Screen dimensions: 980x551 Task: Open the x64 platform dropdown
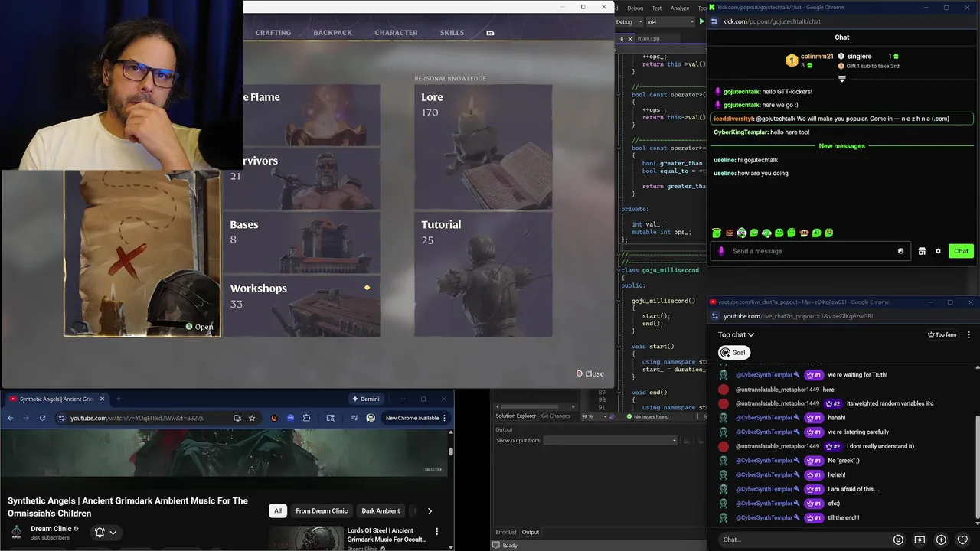click(x=670, y=22)
